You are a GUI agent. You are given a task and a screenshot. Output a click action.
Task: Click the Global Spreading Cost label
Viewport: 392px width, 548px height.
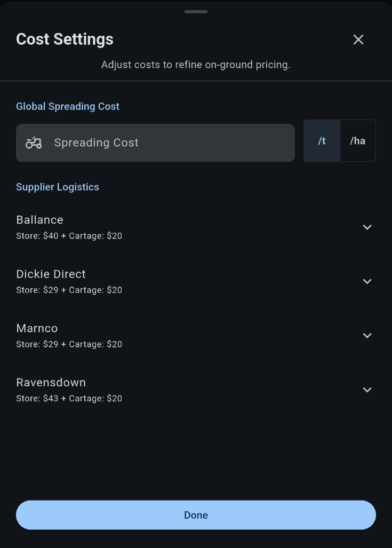click(x=68, y=106)
